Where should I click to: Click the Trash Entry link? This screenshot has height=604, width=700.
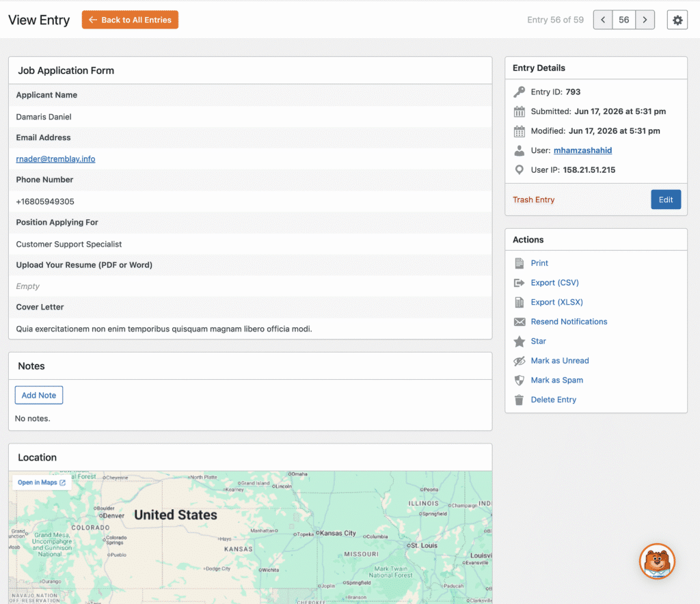pyautogui.click(x=533, y=200)
